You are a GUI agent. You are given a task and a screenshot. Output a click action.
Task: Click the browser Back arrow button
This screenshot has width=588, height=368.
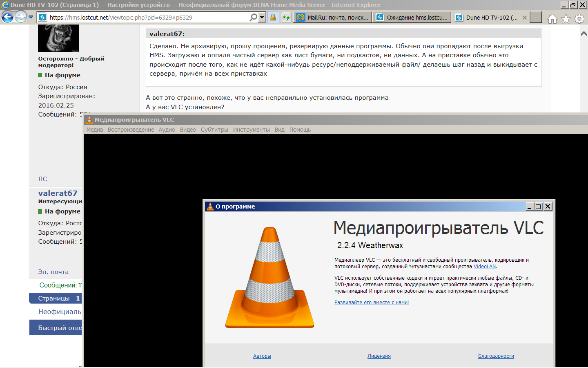(7, 17)
